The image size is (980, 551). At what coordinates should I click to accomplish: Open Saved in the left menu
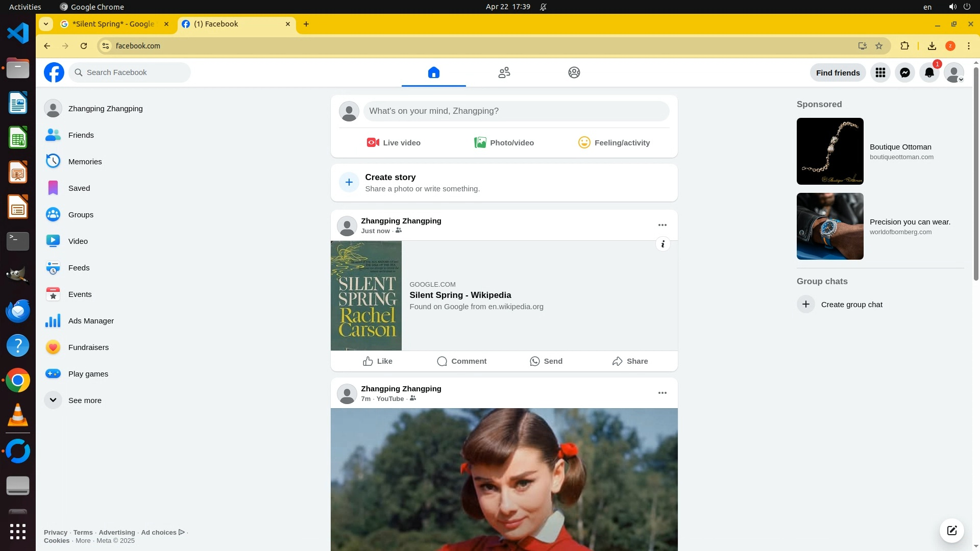point(79,188)
